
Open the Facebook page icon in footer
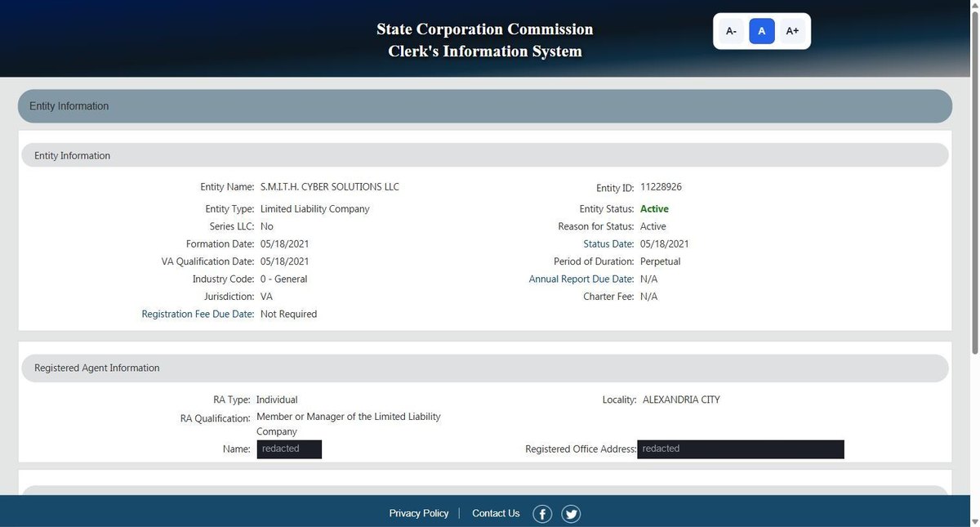542,514
